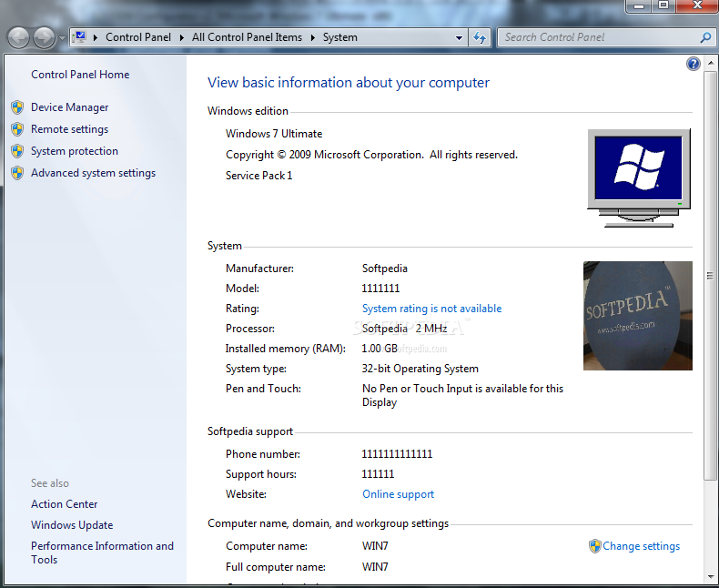Select the System breadcrumb
Viewport: 719px width, 588px height.
pos(339,37)
